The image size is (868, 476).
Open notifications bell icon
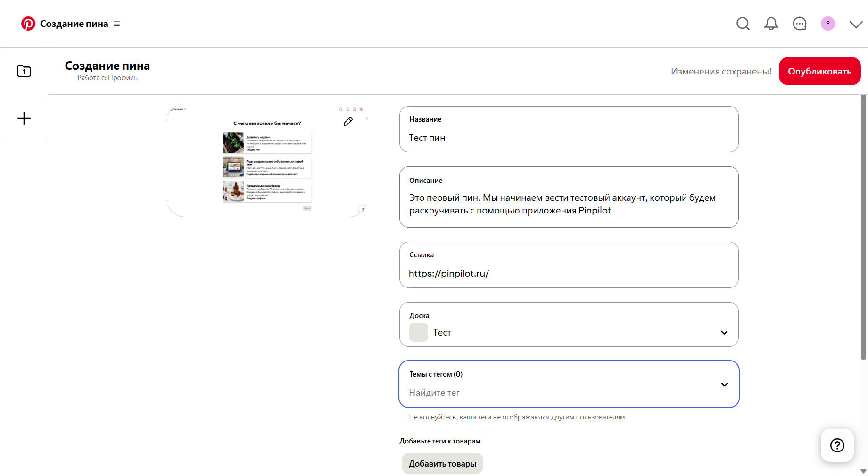point(771,24)
